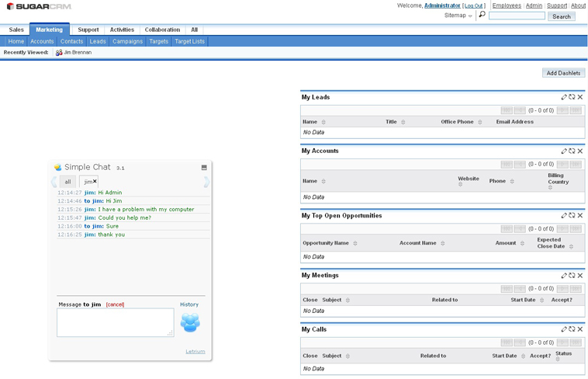The height and width of the screenshot is (379, 588).
Task: Edit My Top Open Opportunities dashlet
Action: point(564,215)
